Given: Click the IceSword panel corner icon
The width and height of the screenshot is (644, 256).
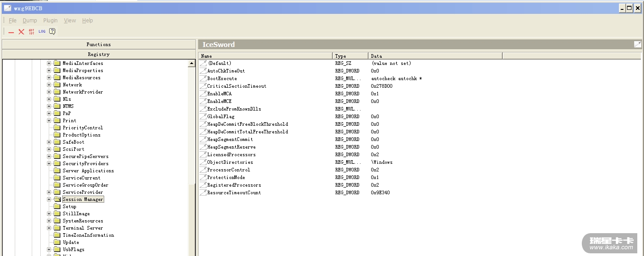Looking at the screenshot, I should (x=637, y=44).
